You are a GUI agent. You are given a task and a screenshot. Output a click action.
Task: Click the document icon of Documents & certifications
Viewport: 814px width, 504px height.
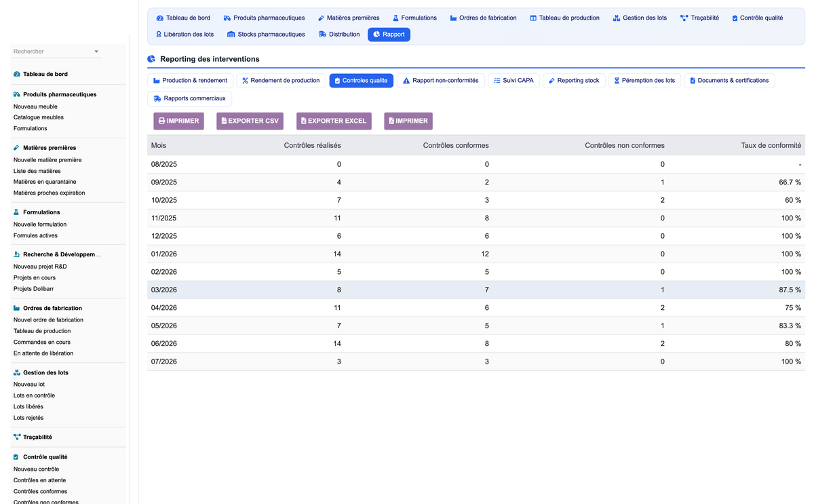[x=693, y=81]
